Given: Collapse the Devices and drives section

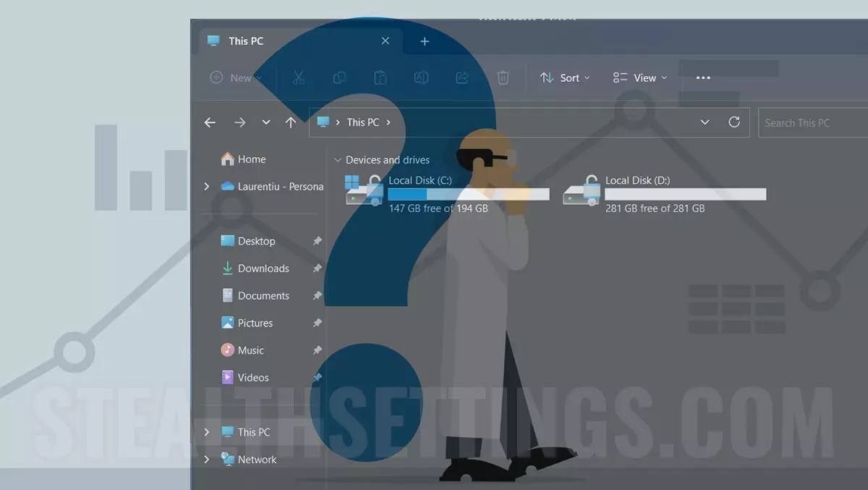Looking at the screenshot, I should point(337,159).
